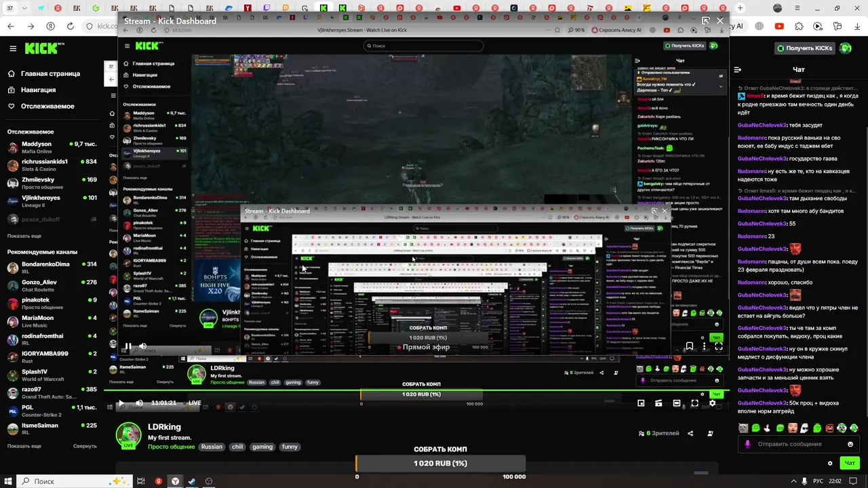Screen dimensions: 868x488
Task: Bookmark icon in the pop-out player
Action: [690, 346]
